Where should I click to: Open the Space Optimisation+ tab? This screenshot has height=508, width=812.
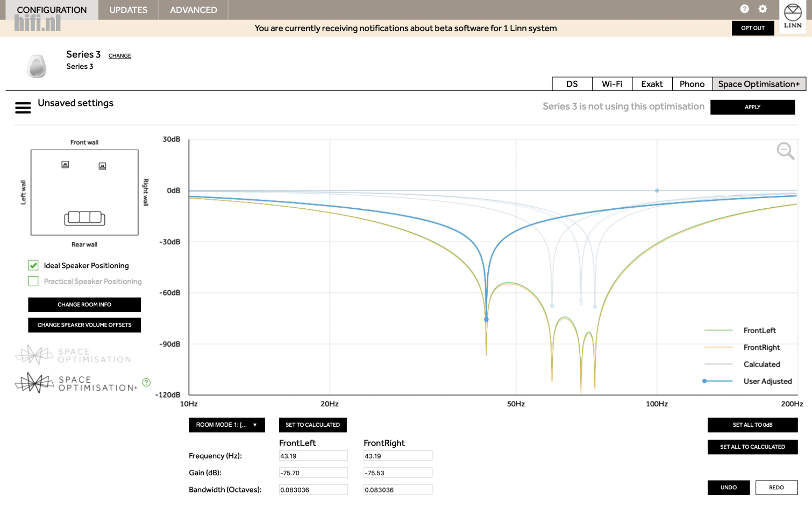click(759, 84)
